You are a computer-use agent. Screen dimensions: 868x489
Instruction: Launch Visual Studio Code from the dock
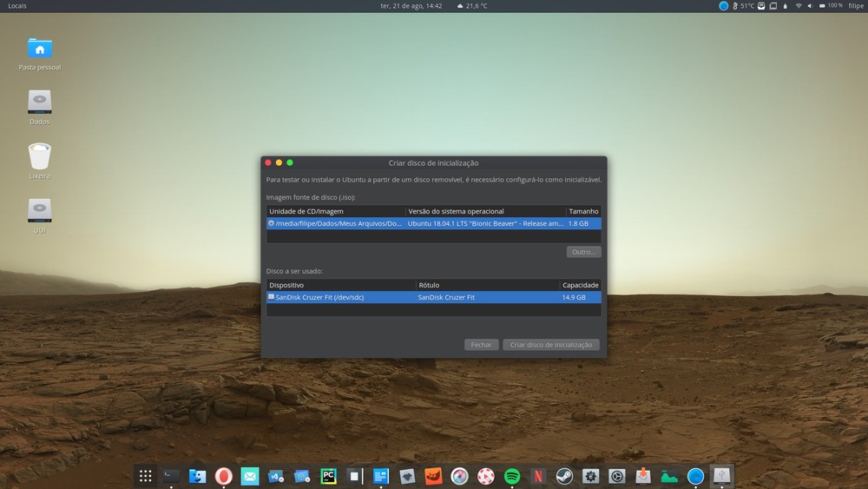click(276, 476)
